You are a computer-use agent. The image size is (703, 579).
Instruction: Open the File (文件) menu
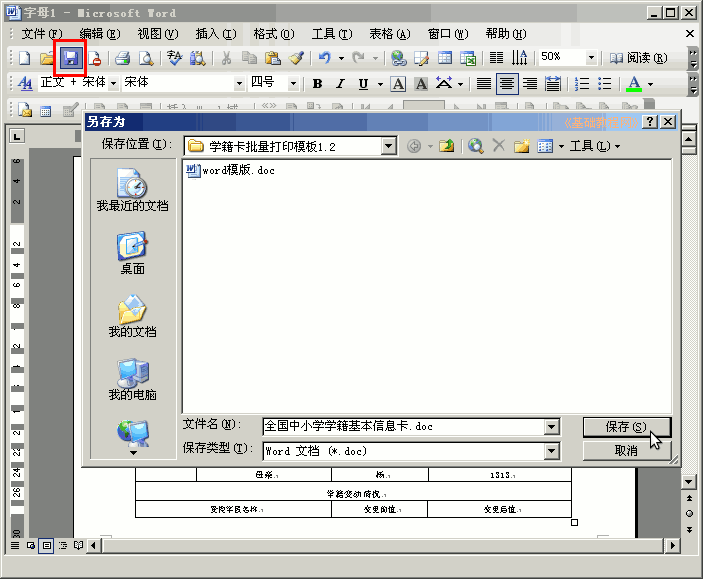pos(42,34)
